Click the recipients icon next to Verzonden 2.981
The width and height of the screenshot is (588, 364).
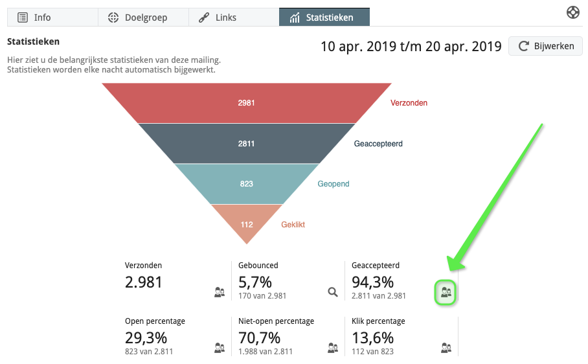coord(220,293)
